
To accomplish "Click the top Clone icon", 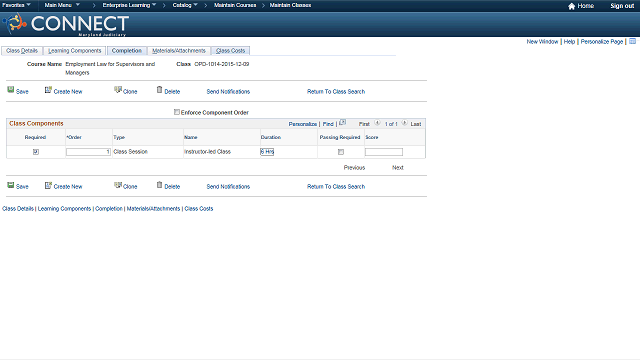I will click(x=118, y=90).
